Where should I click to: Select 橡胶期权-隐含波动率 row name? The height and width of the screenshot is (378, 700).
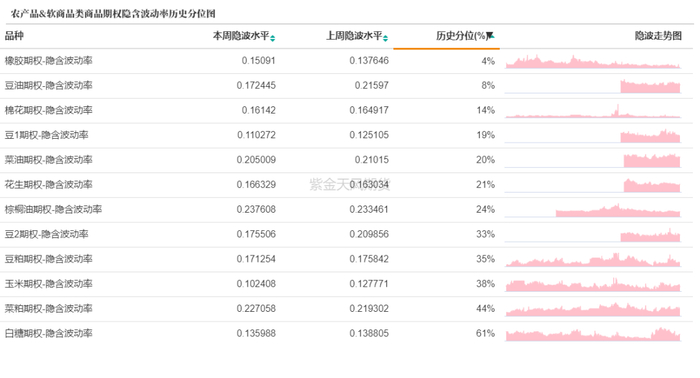click(x=48, y=61)
